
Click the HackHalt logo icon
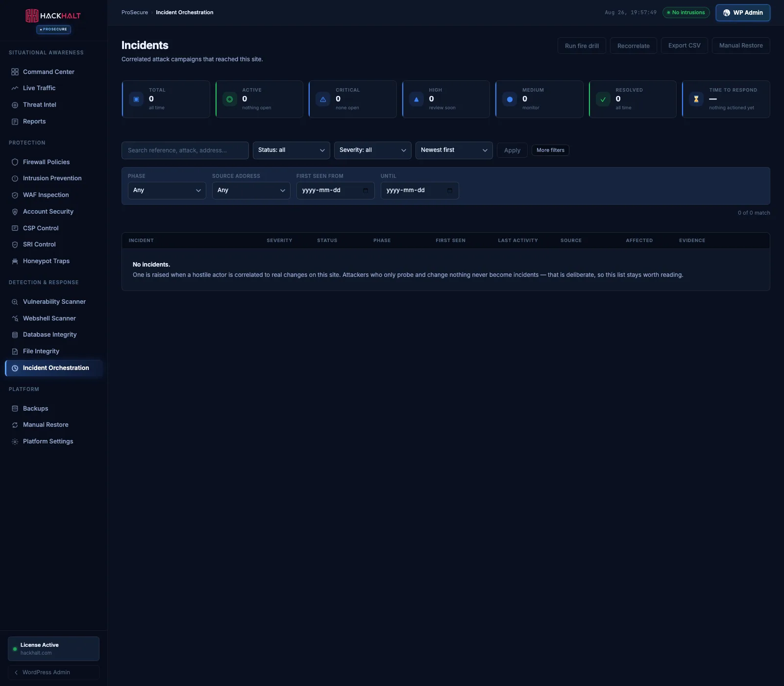coord(32,16)
